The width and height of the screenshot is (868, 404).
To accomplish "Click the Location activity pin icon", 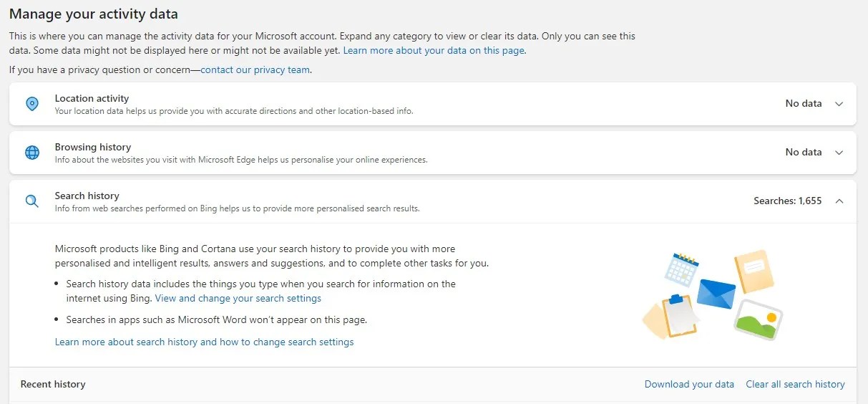I will click(32, 104).
